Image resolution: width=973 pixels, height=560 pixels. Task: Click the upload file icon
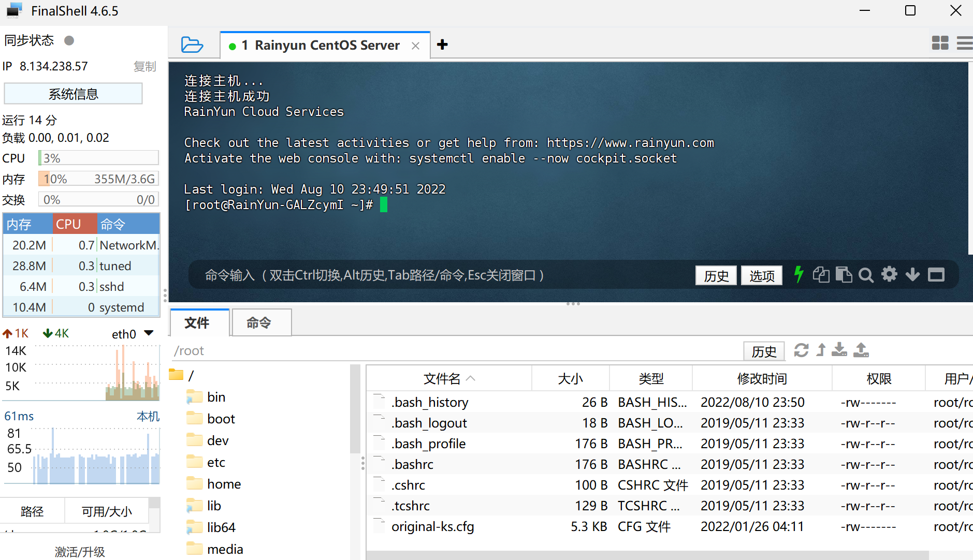click(861, 350)
